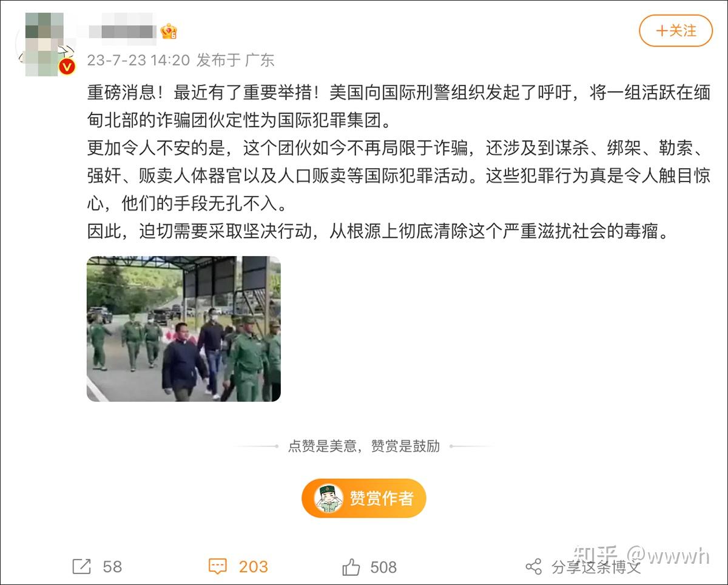The height and width of the screenshot is (585, 728).
Task: Open the video thumbnail of marching soldiers
Action: click(184, 329)
